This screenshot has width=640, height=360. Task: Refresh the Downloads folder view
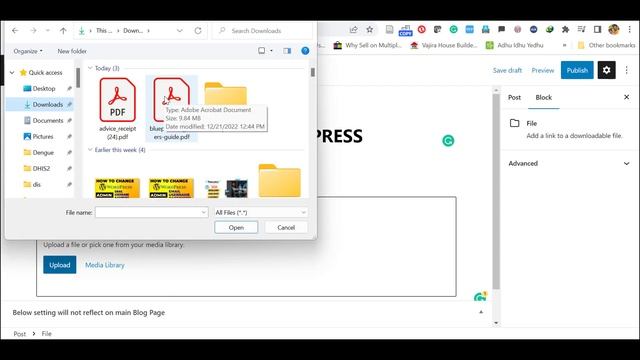pos(198,31)
